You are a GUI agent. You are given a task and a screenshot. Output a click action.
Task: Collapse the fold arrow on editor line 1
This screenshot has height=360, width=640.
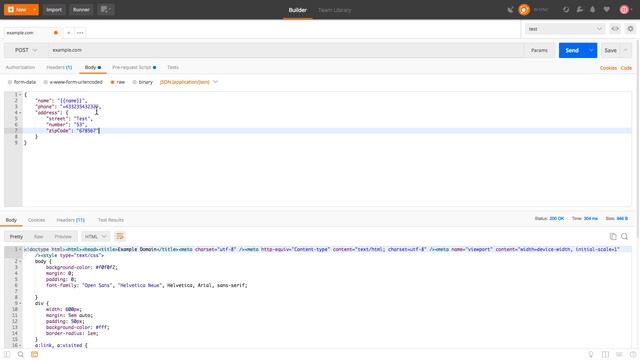coord(20,95)
